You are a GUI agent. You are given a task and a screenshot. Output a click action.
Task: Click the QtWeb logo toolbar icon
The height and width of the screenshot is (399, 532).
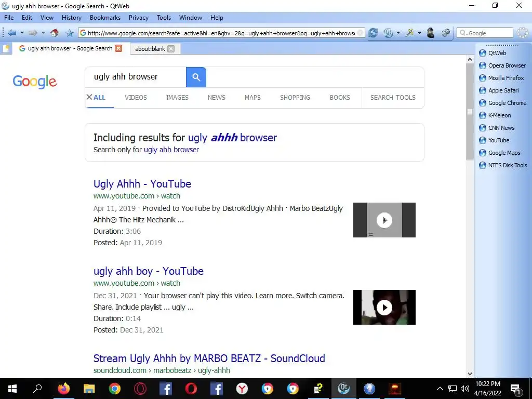388,33
